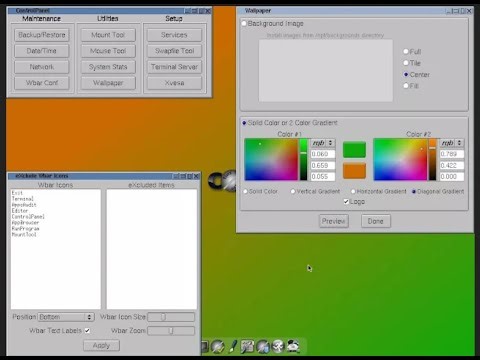
Task: Click the empty eXcluded Items list box
Action: [x=152, y=249]
